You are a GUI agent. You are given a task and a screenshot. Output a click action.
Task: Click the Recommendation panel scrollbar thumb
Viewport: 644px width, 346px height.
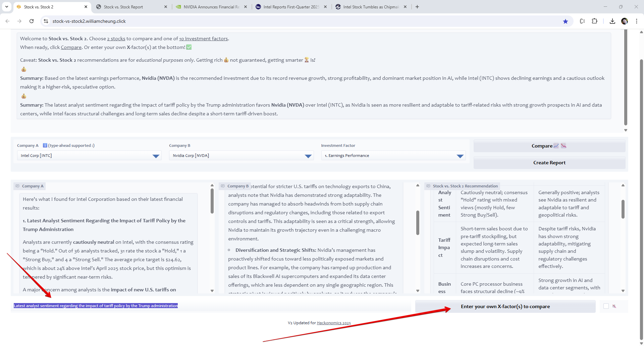[x=623, y=209]
